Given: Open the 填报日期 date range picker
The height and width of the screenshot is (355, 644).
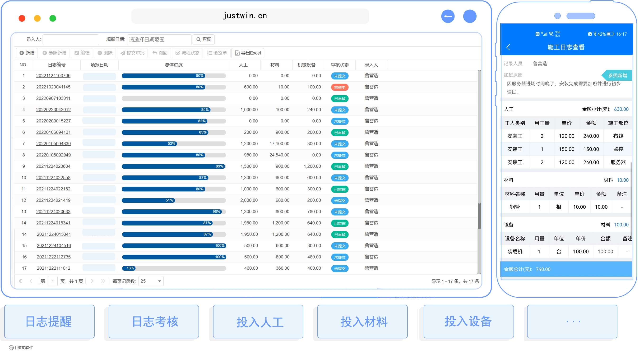Looking at the screenshot, I should pos(159,40).
